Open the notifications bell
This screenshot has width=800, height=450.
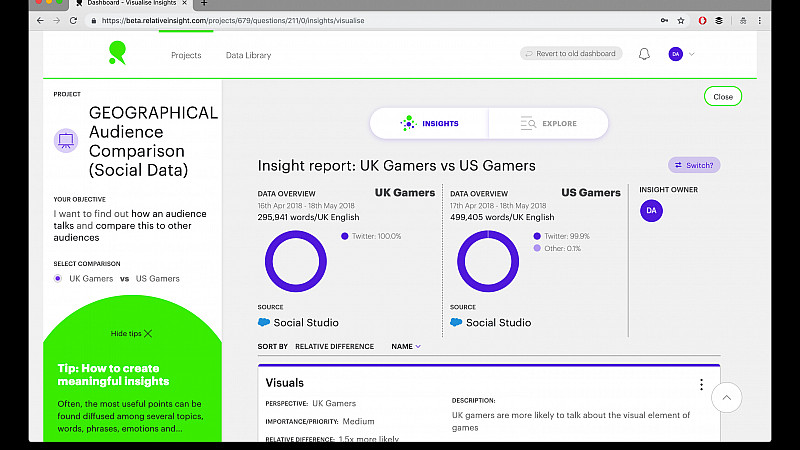(x=644, y=54)
